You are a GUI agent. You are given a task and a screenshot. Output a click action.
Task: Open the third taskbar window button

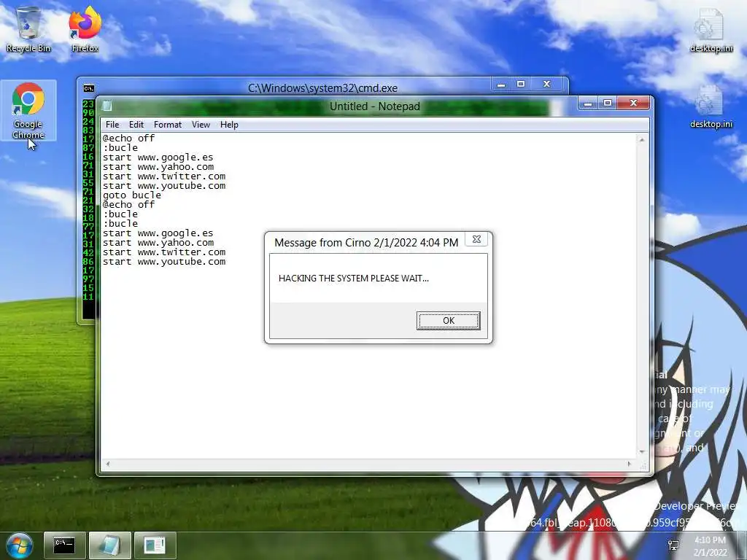(155, 545)
